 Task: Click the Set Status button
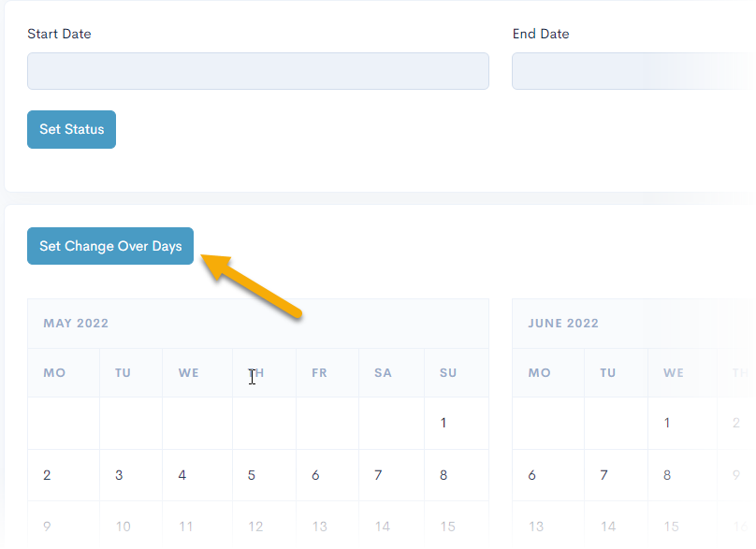point(71,130)
